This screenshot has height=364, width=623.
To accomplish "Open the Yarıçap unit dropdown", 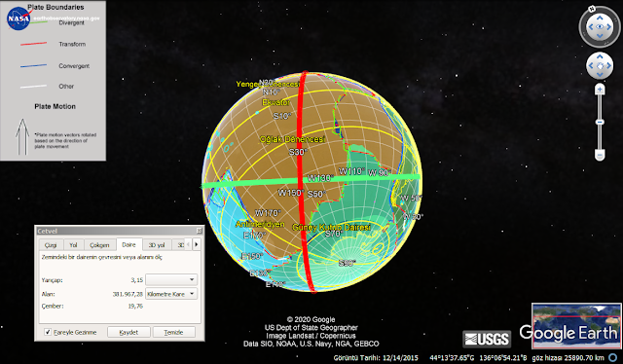I will pos(171,279).
